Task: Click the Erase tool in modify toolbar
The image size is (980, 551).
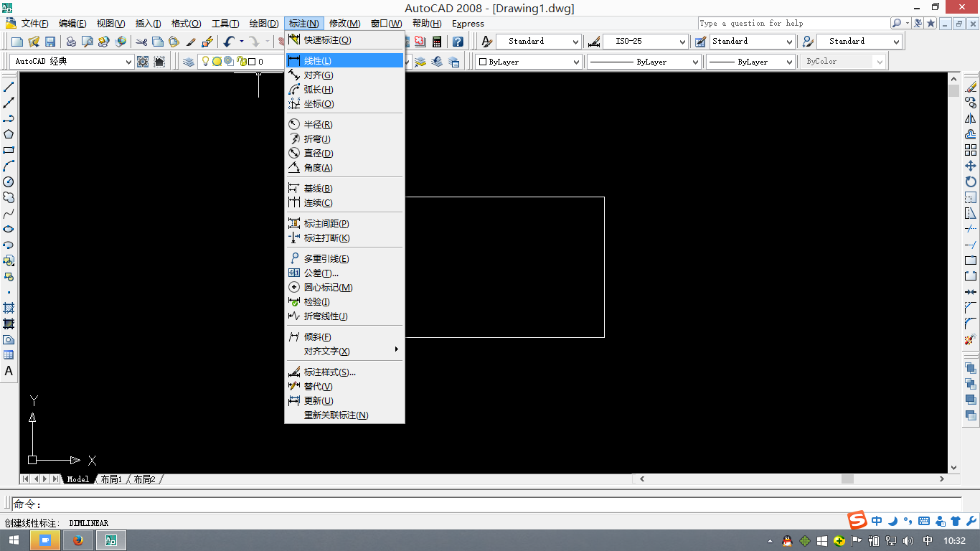Action: tap(971, 87)
